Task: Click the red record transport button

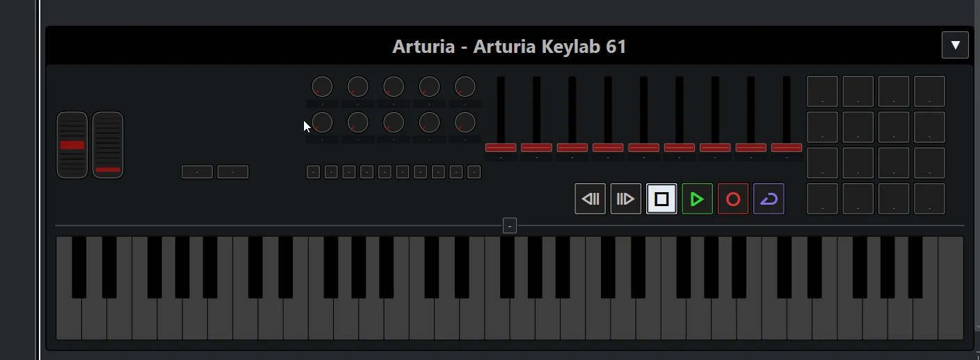Action: (x=733, y=199)
